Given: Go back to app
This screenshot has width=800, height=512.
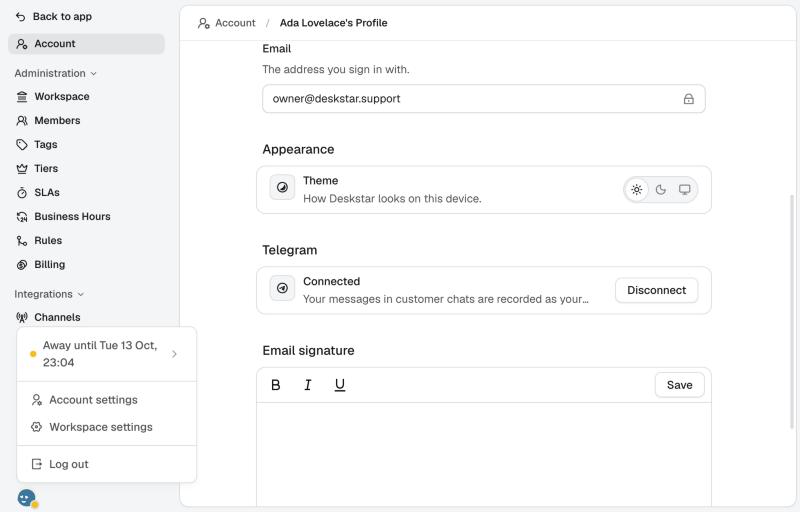Looking at the screenshot, I should (54, 17).
